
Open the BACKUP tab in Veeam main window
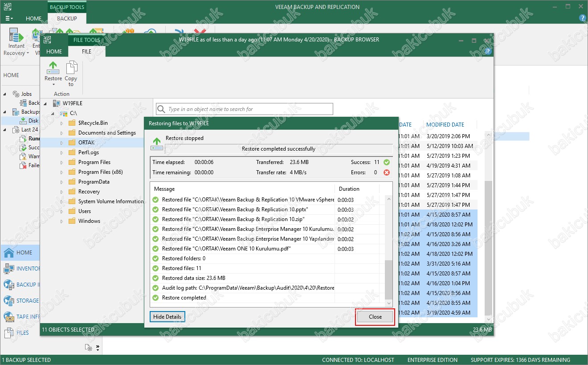point(67,19)
